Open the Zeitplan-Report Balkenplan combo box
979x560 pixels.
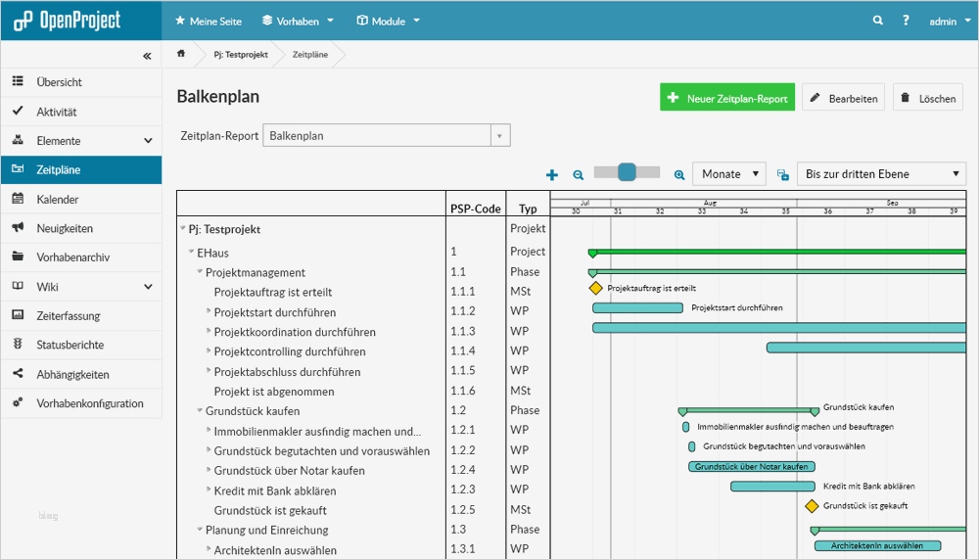pyautogui.click(x=387, y=136)
